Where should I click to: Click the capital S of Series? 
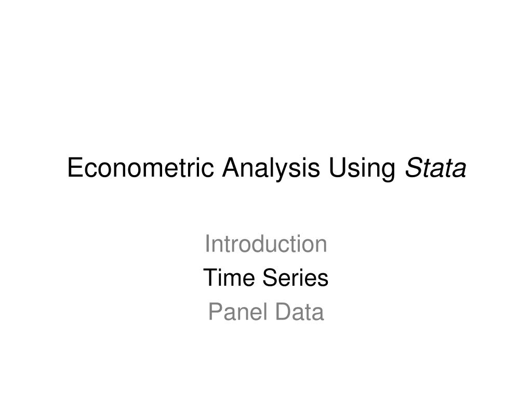(x=270, y=277)
